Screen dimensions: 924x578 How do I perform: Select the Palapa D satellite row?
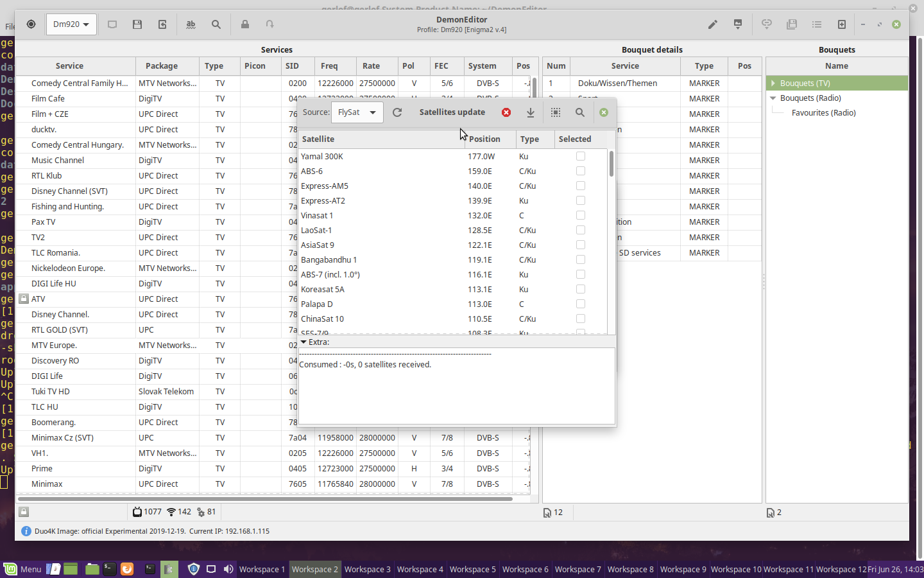(x=452, y=304)
